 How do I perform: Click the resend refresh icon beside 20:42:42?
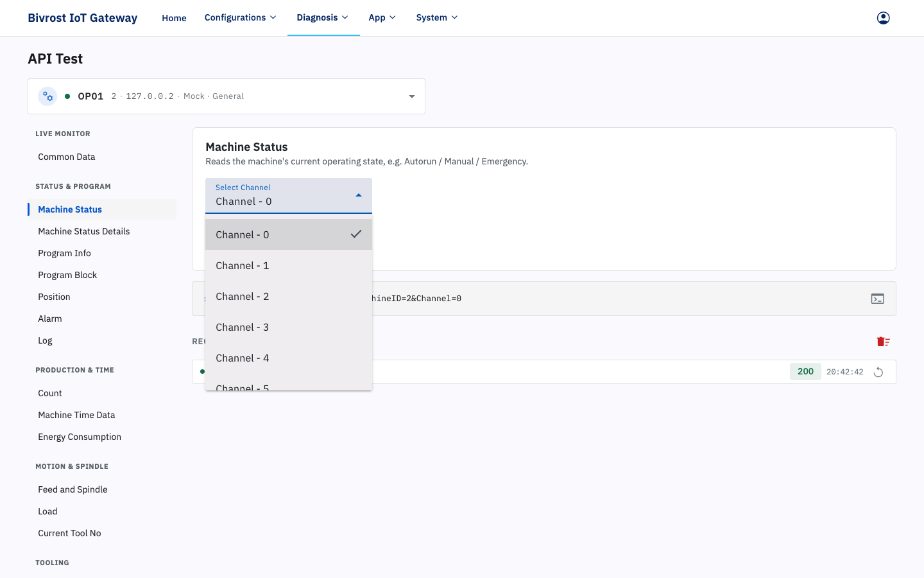click(878, 372)
